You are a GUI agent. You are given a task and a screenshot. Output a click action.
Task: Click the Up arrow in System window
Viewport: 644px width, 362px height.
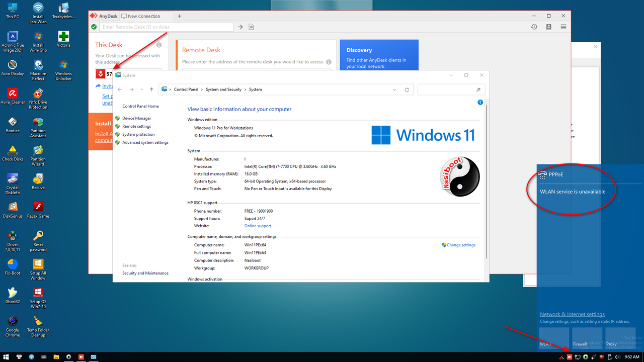click(x=151, y=89)
